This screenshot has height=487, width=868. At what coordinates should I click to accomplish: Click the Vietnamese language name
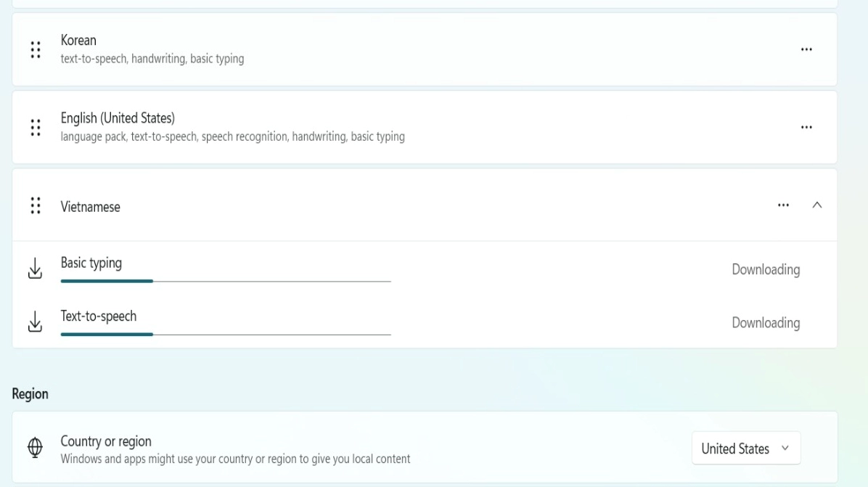pyautogui.click(x=91, y=207)
